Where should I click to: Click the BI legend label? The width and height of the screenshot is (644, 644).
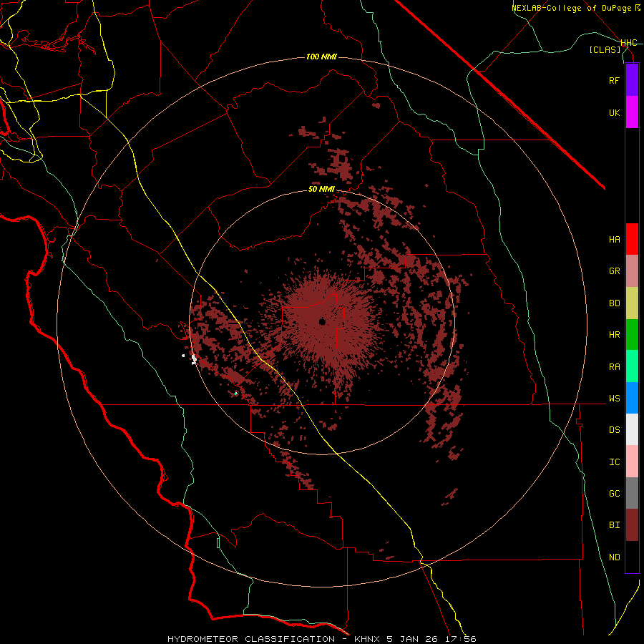pos(614,525)
